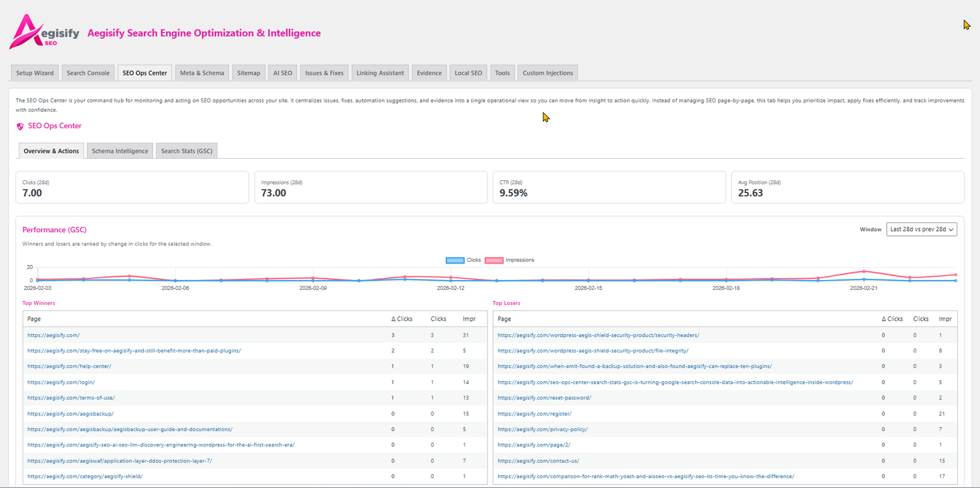Click the SEO Ops Center shield icon
The height and width of the screenshot is (488, 980).
pos(20,126)
